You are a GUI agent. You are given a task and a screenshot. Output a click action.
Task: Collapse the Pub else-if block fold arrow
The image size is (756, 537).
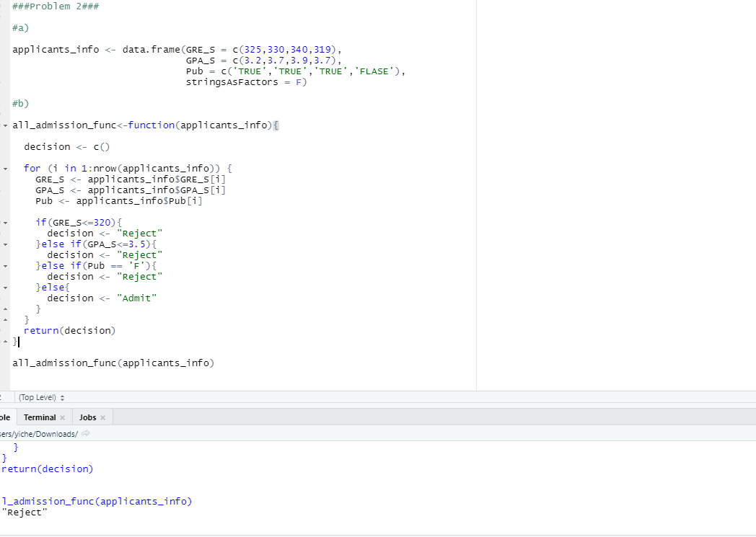(4, 265)
